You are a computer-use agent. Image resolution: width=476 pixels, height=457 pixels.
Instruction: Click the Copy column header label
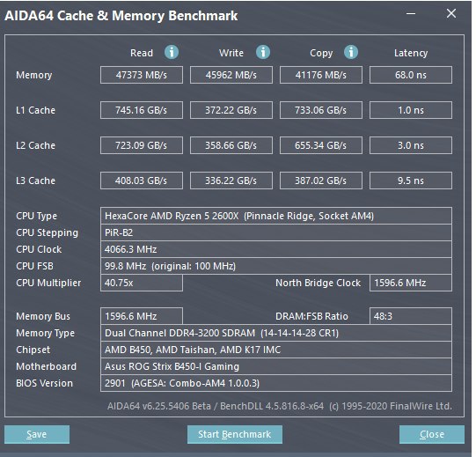[321, 54]
